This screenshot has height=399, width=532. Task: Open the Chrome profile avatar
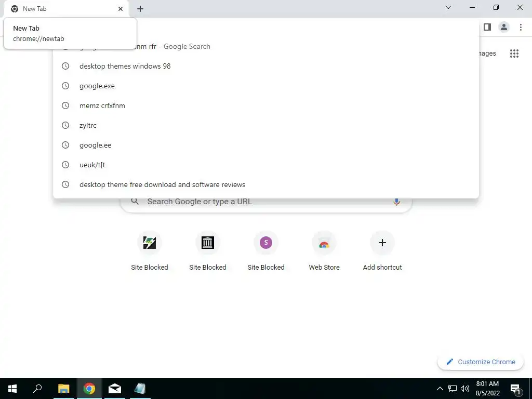[504, 27]
